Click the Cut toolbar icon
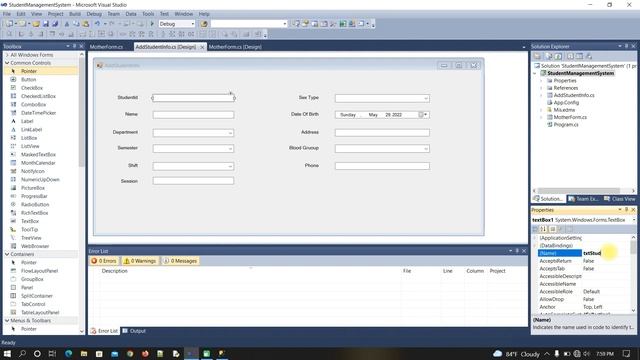The width and height of the screenshot is (640, 360). [x=67, y=24]
